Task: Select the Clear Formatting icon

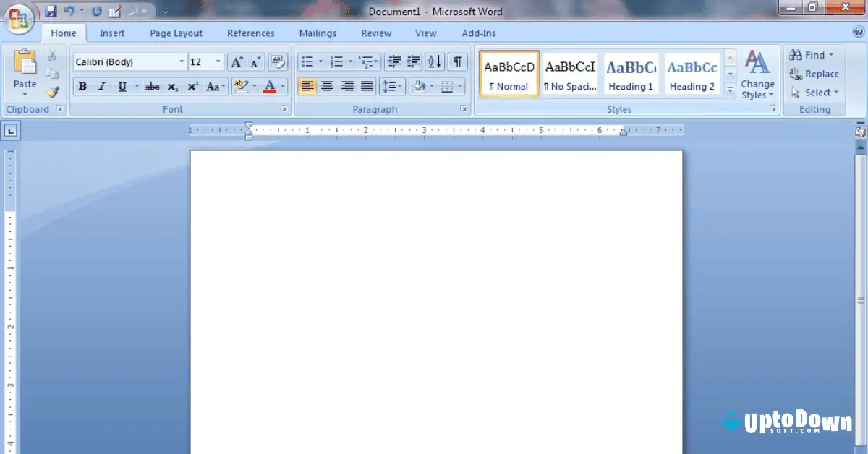Action: click(277, 62)
